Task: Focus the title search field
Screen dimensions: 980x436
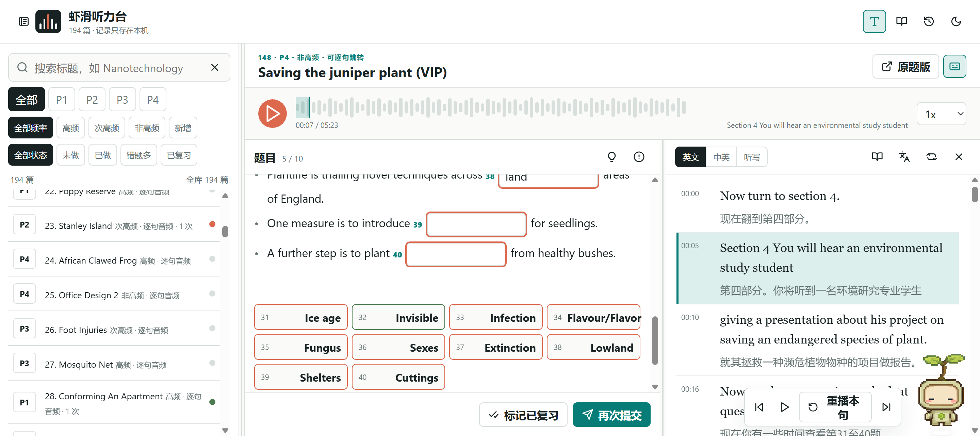Action: (x=119, y=68)
